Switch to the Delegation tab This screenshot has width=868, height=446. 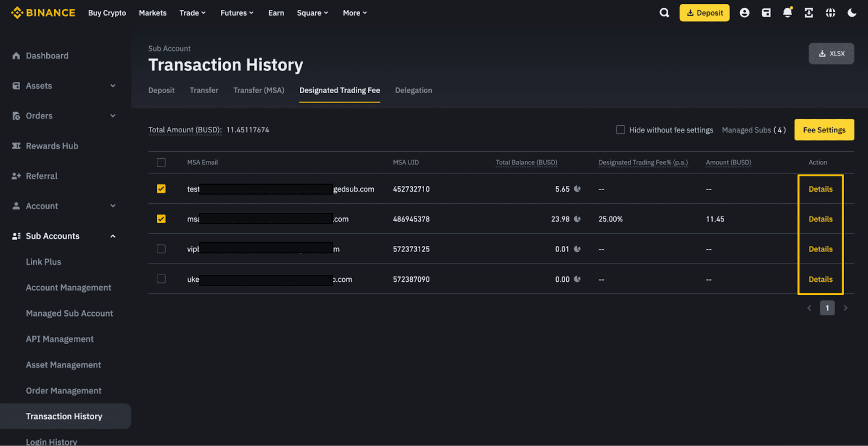tap(413, 91)
